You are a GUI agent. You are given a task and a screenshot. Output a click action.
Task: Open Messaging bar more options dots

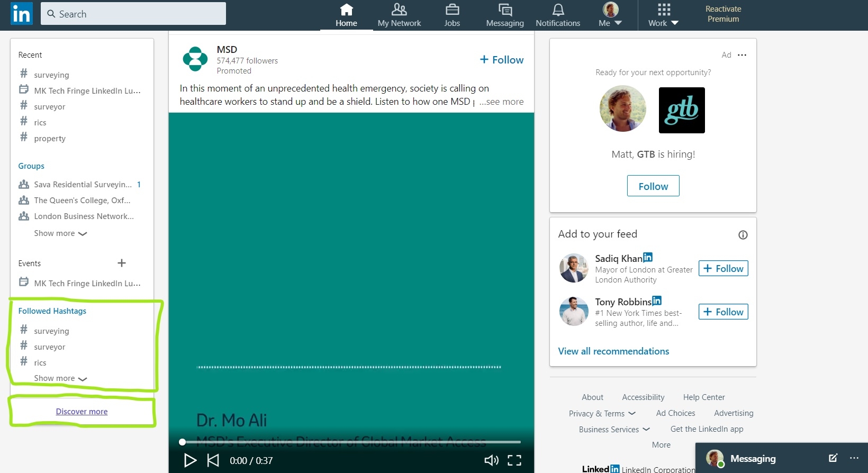tap(854, 458)
